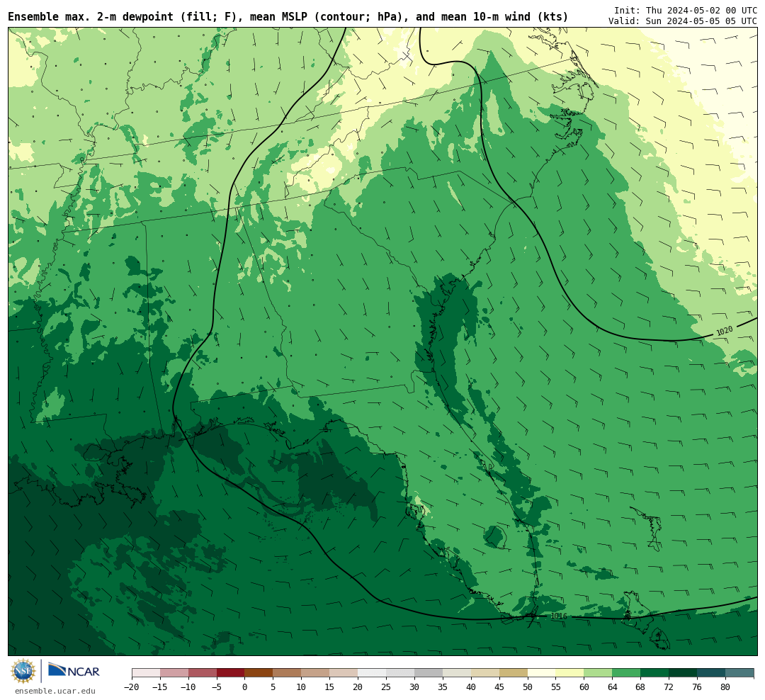Click the Init: Thu 2024-05-02 00 UTC text
Image resolution: width=765 pixels, height=700 pixels.
pyautogui.click(x=686, y=10)
